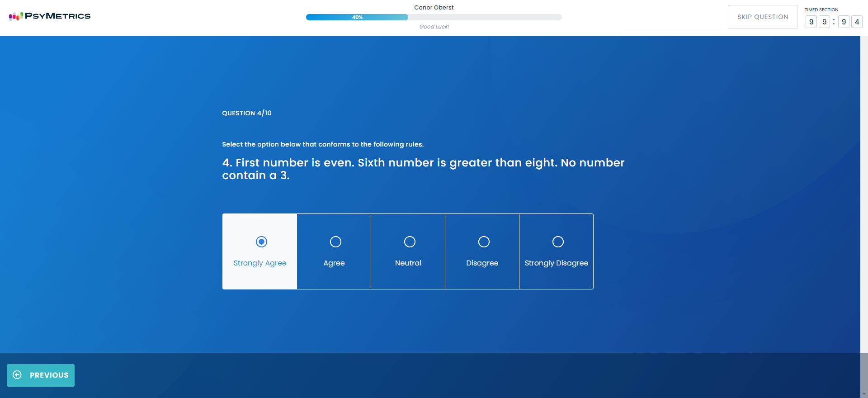
Task: Click the circled left-arrow icon on Previous
Action: pyautogui.click(x=17, y=375)
